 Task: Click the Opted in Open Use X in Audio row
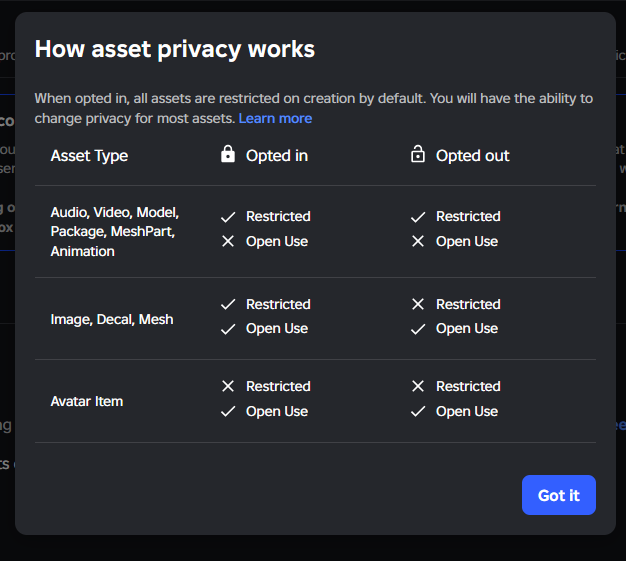click(x=228, y=241)
